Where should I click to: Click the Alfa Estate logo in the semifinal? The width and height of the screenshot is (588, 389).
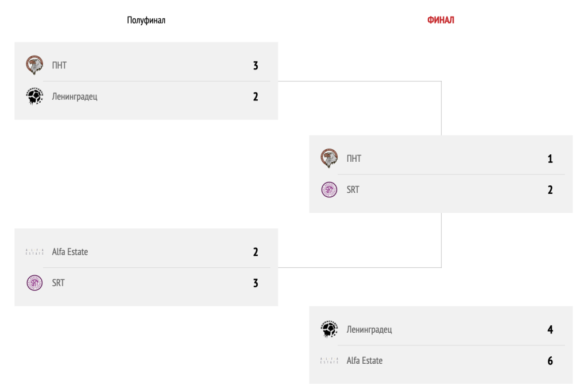tap(34, 252)
